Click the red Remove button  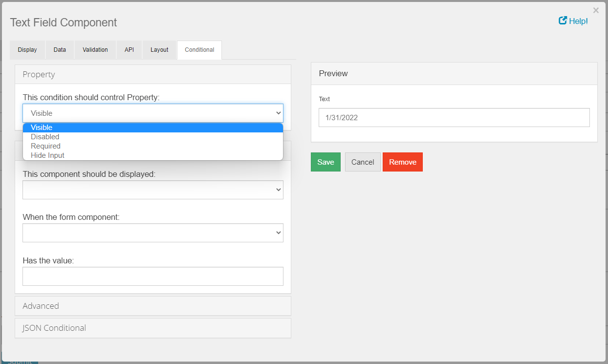[402, 162]
